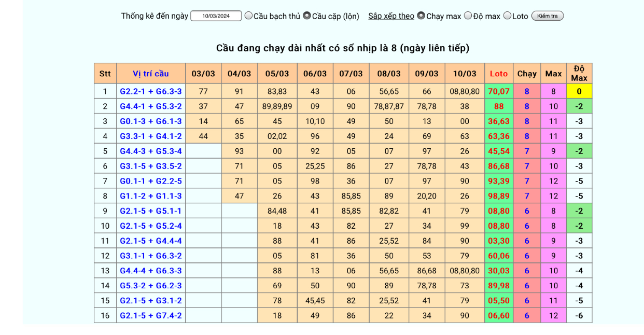644x335 pixels.
Task: Click the 10/03 column header
Action: pyautogui.click(x=465, y=74)
